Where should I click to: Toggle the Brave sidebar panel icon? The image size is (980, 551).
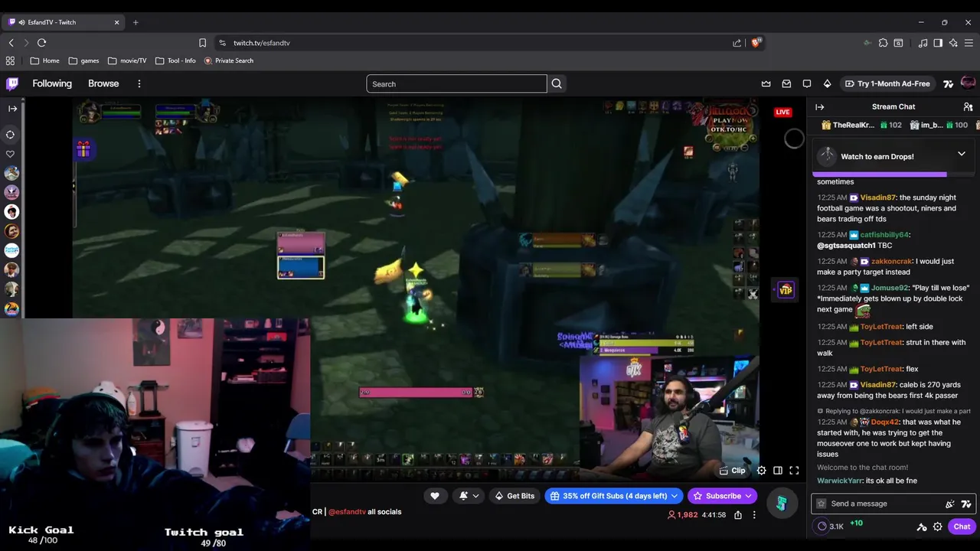click(938, 43)
